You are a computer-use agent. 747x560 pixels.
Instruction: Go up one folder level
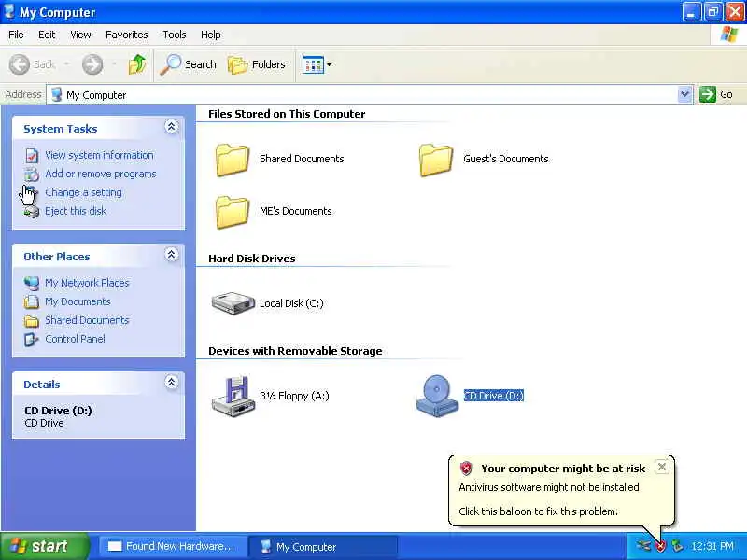[137, 64]
